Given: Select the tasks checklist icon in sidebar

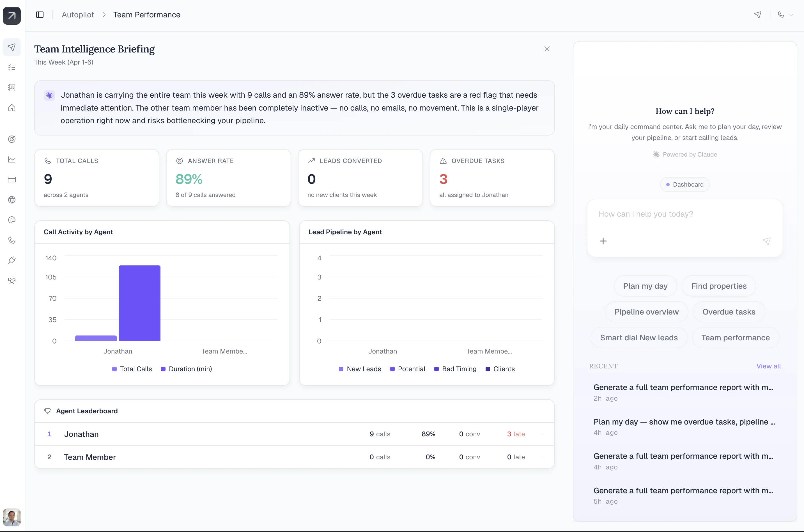Looking at the screenshot, I should coord(12,67).
